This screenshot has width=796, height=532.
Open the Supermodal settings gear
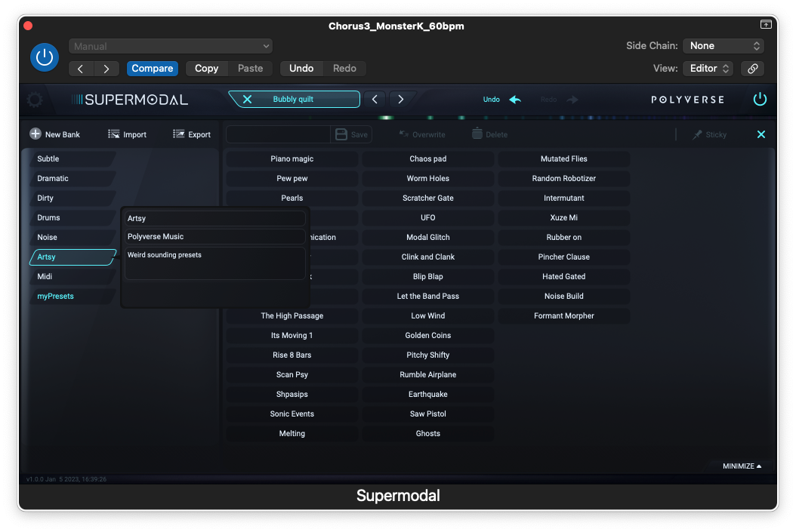click(x=35, y=100)
